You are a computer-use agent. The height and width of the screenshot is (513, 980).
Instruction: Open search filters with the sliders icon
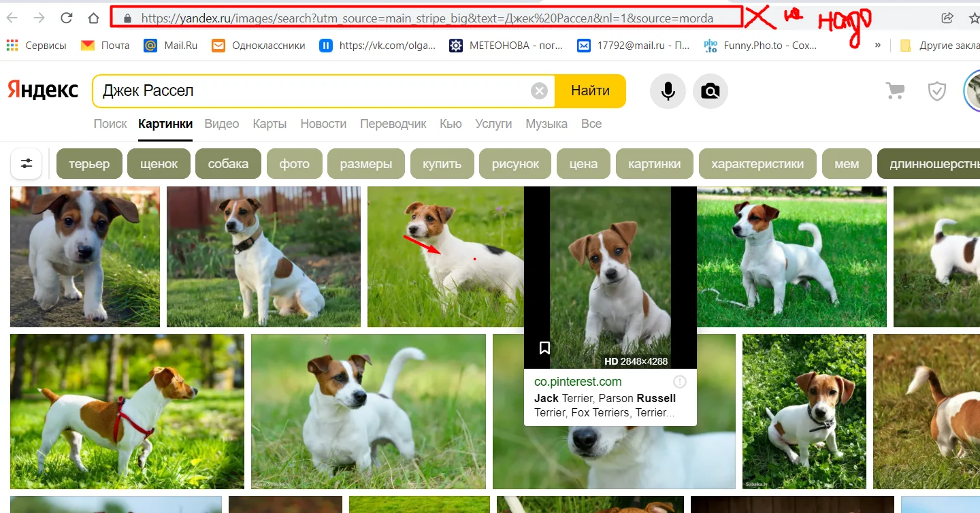click(x=26, y=163)
